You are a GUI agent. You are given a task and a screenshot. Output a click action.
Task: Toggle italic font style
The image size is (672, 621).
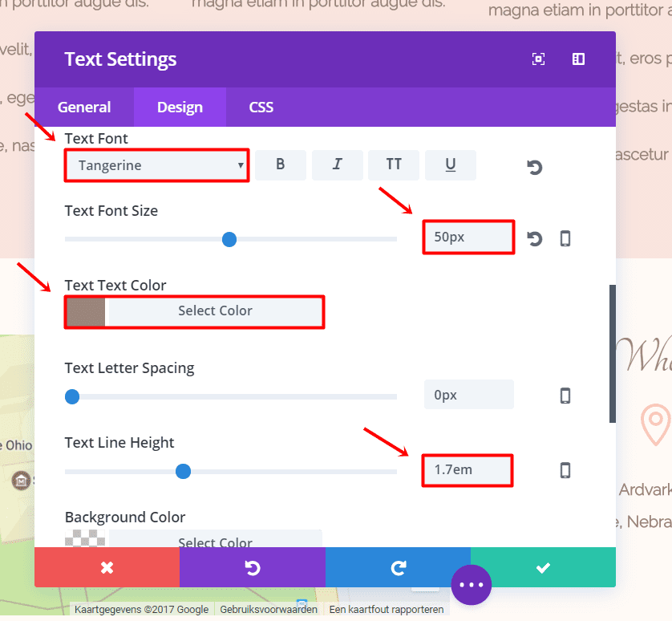(338, 164)
